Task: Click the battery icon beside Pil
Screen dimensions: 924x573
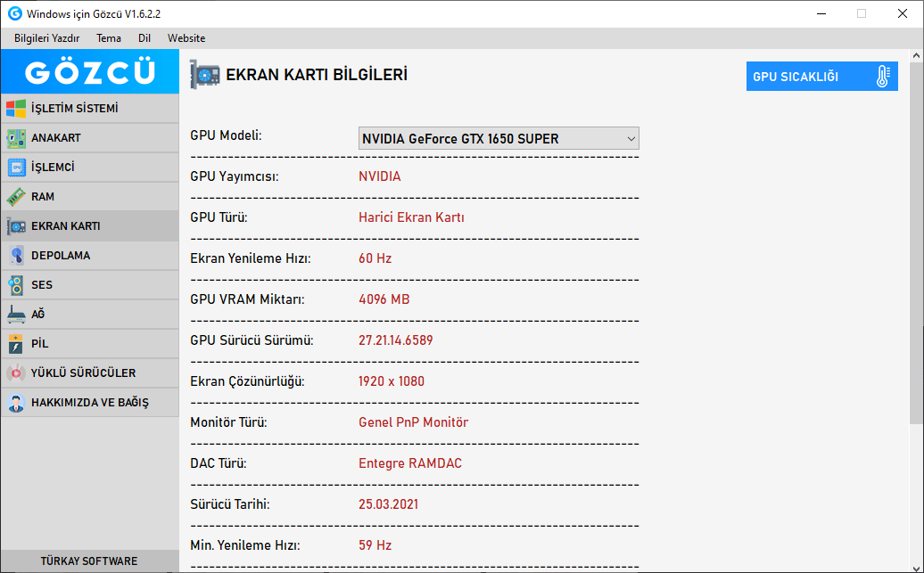Action: [x=16, y=344]
